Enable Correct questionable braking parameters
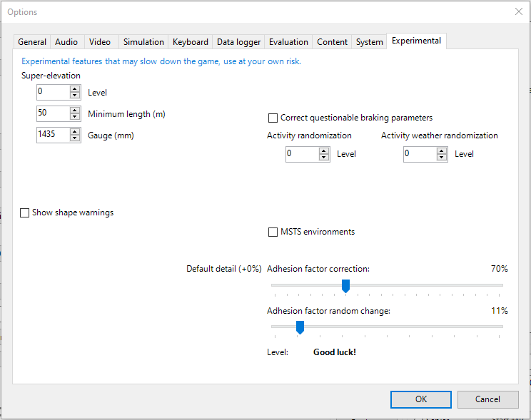 [273, 118]
